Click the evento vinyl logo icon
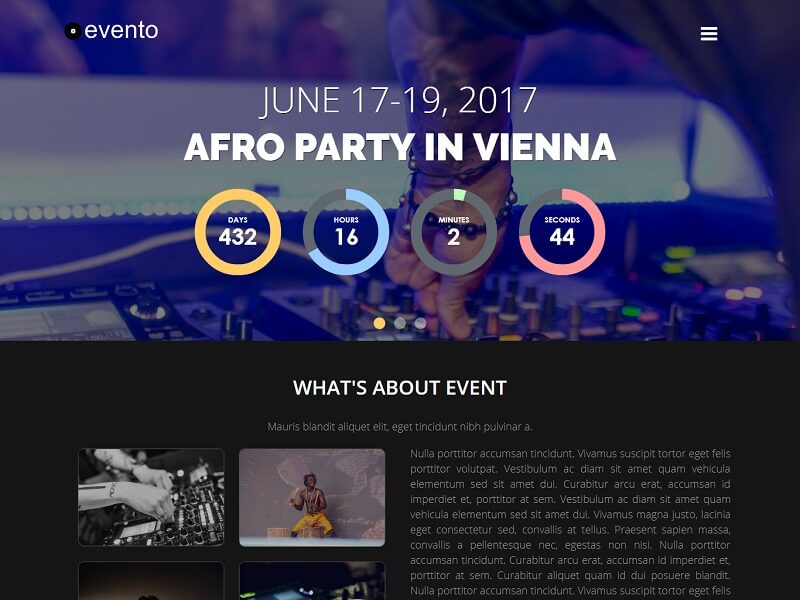The image size is (800, 600). pyautogui.click(x=73, y=31)
